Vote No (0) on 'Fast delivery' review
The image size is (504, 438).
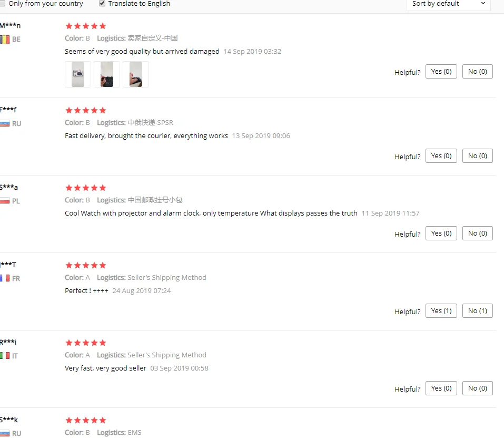click(x=477, y=156)
